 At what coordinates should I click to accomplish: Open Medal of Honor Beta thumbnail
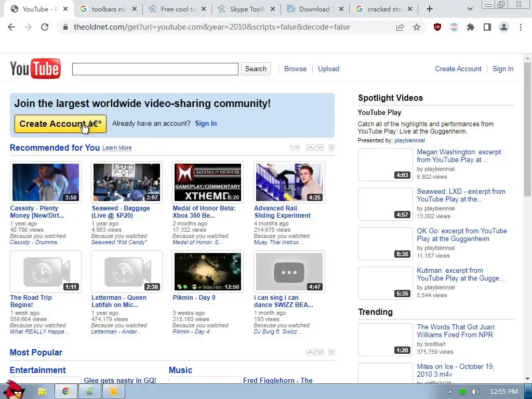click(x=208, y=182)
